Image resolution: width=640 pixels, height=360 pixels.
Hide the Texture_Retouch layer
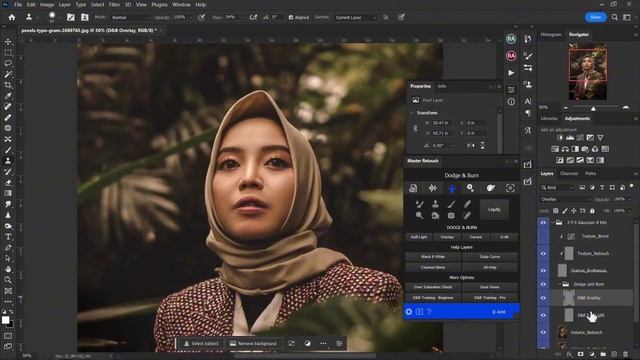pos(543,253)
